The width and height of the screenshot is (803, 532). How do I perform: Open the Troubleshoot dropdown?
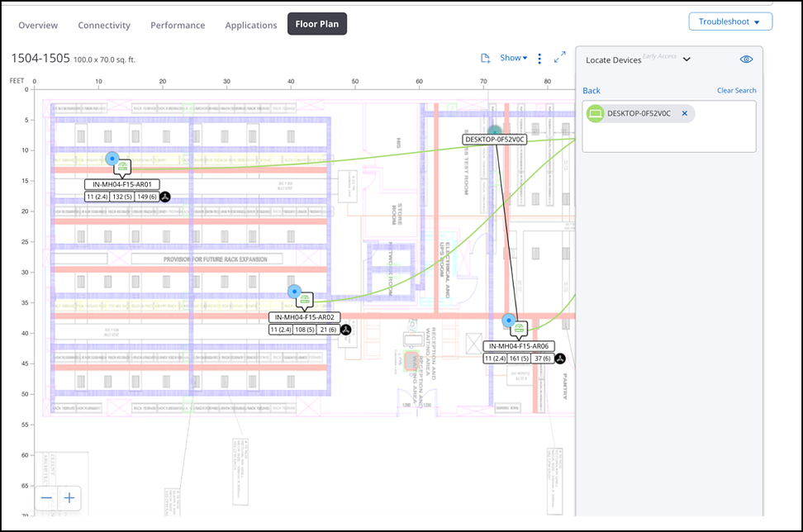click(x=730, y=21)
